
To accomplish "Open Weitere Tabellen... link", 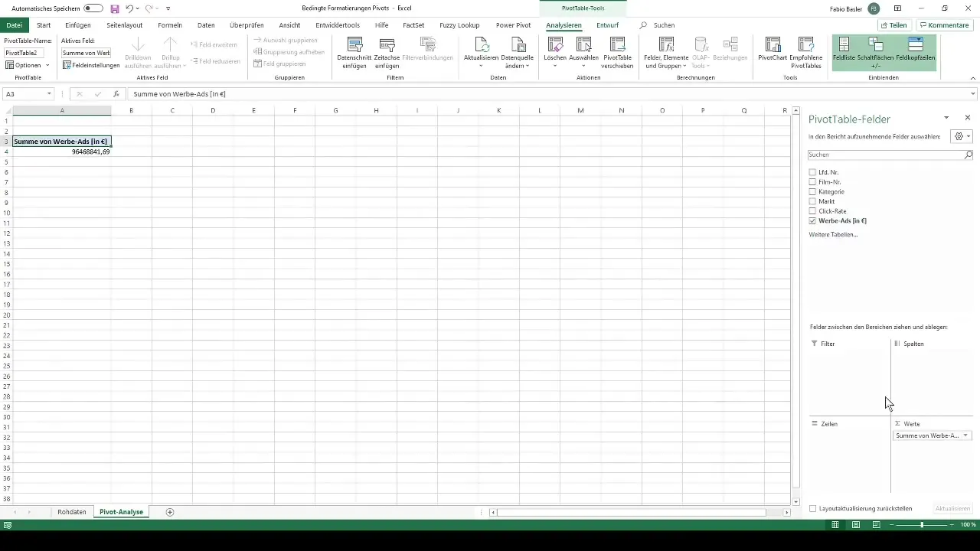I will click(x=833, y=234).
